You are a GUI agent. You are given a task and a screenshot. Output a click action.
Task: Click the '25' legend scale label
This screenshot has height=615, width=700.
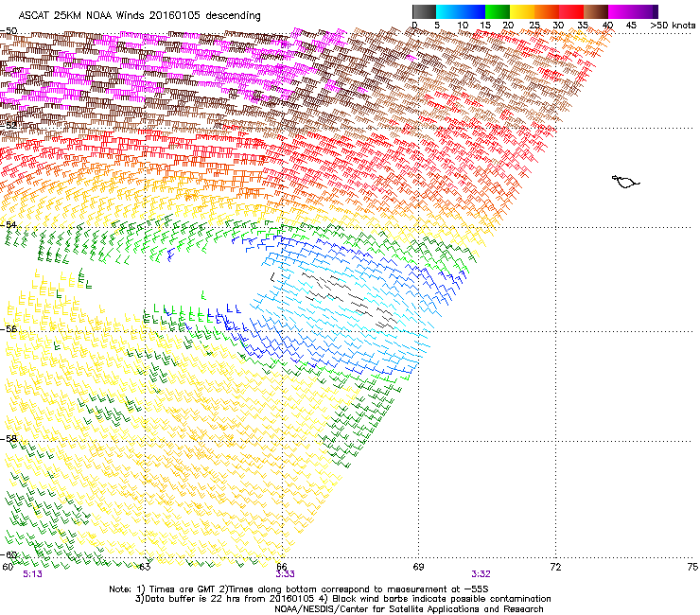coord(534,26)
